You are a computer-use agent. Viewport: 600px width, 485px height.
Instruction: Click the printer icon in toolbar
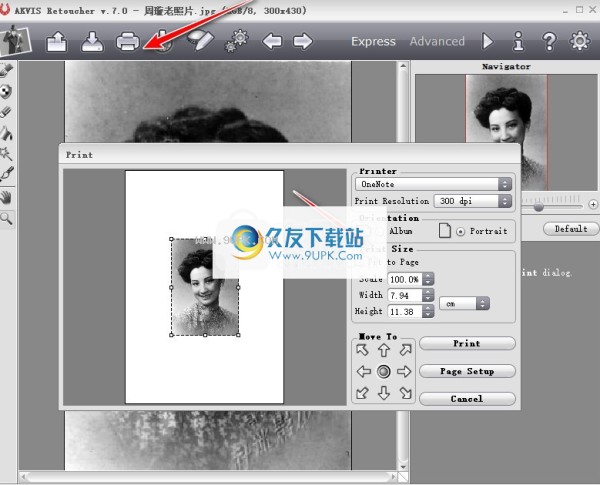point(128,41)
